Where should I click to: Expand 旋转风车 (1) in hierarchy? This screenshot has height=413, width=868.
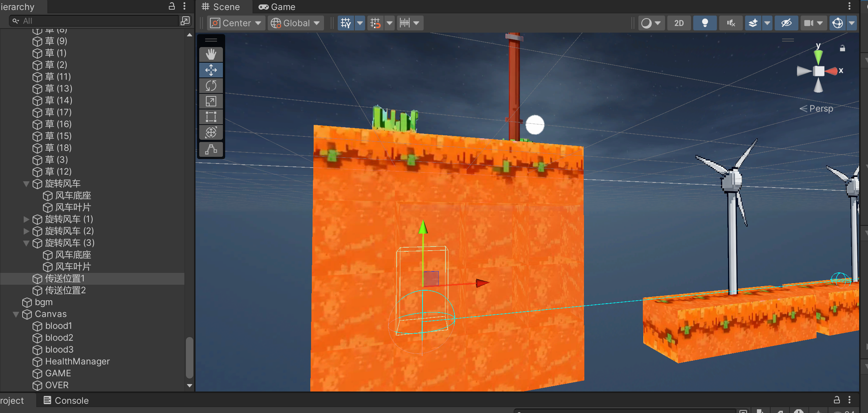pos(26,219)
